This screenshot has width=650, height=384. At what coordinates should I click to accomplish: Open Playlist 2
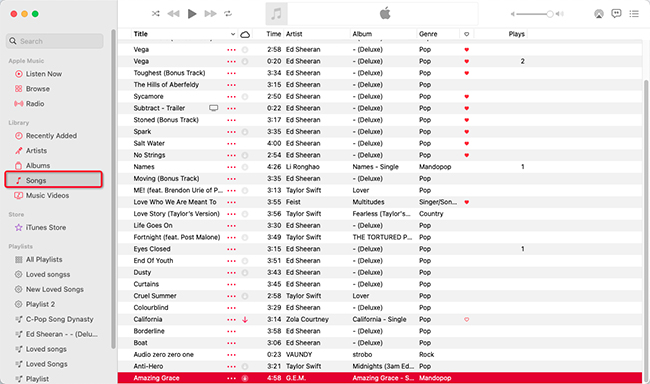point(40,304)
